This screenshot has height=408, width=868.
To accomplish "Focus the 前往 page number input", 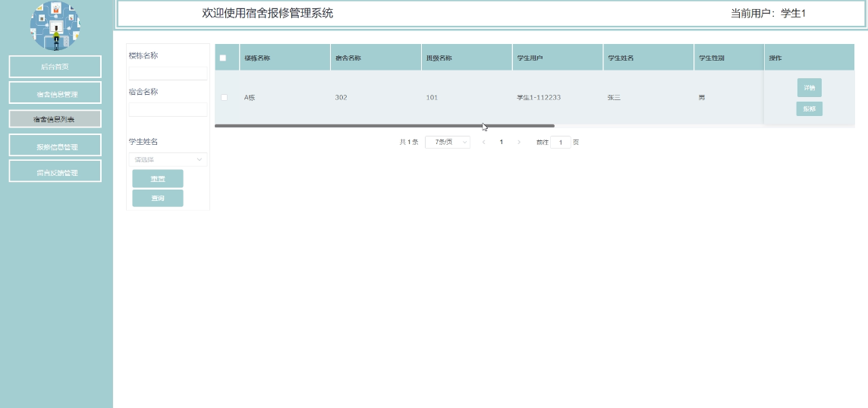I will pos(560,143).
